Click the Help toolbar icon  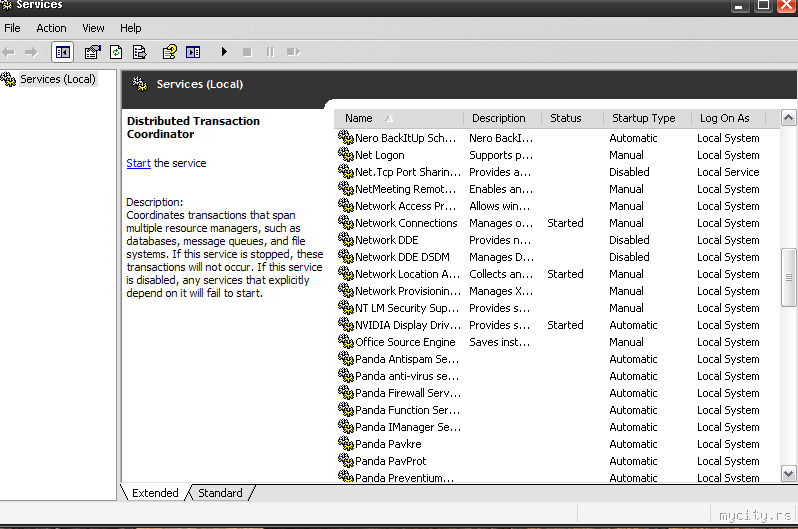coord(170,52)
